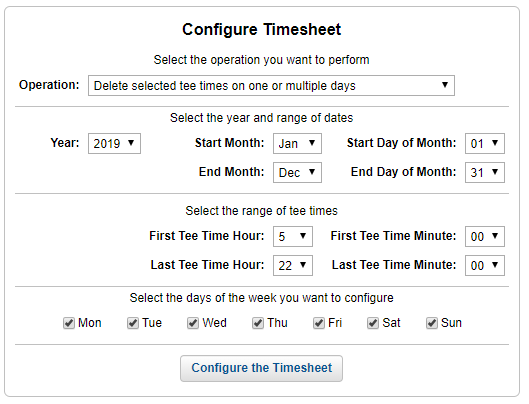Click the Sun day label

pyautogui.click(x=451, y=323)
